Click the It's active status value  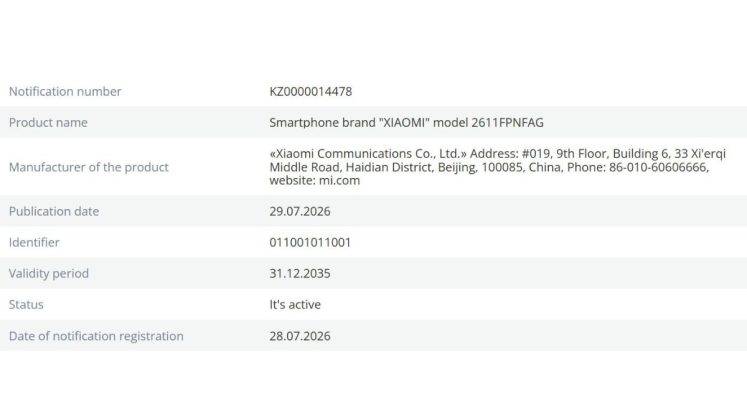tap(295, 305)
